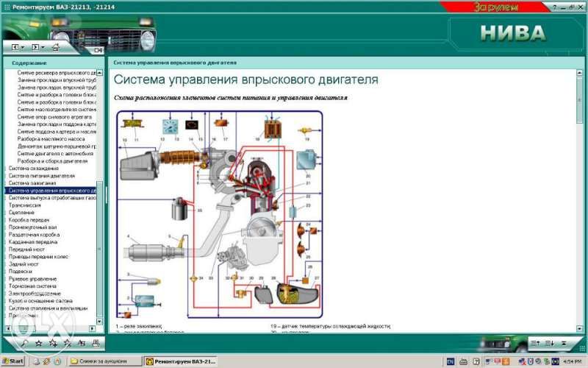This screenshot has width=588, height=368.
Task: Go to the home page icon
Action: pyautogui.click(x=56, y=47)
